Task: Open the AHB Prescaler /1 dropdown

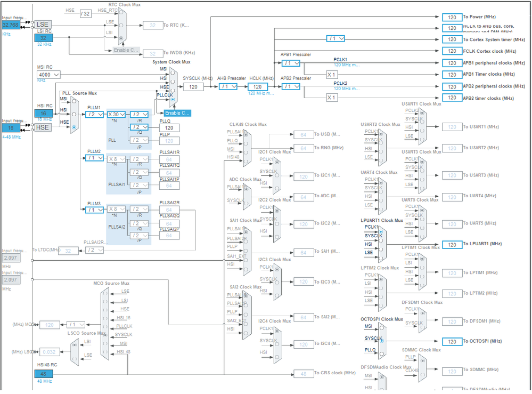Action: click(x=228, y=86)
